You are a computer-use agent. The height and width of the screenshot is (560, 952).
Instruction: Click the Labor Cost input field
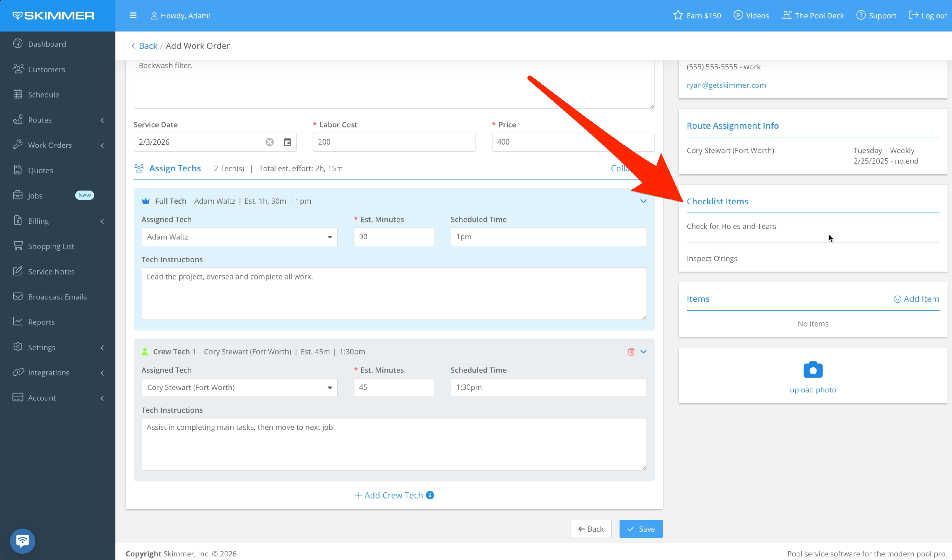click(393, 142)
